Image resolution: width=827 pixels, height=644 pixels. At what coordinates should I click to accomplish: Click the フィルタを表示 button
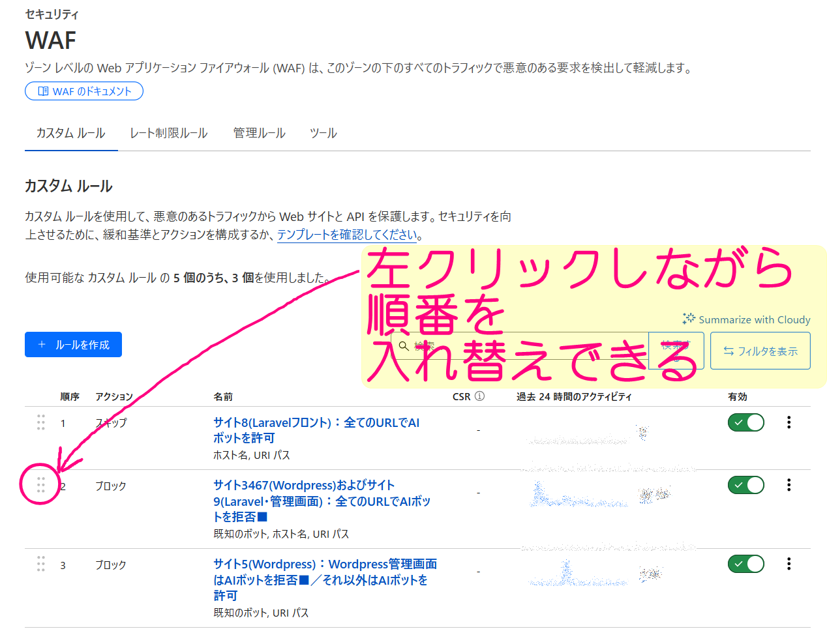click(x=760, y=351)
